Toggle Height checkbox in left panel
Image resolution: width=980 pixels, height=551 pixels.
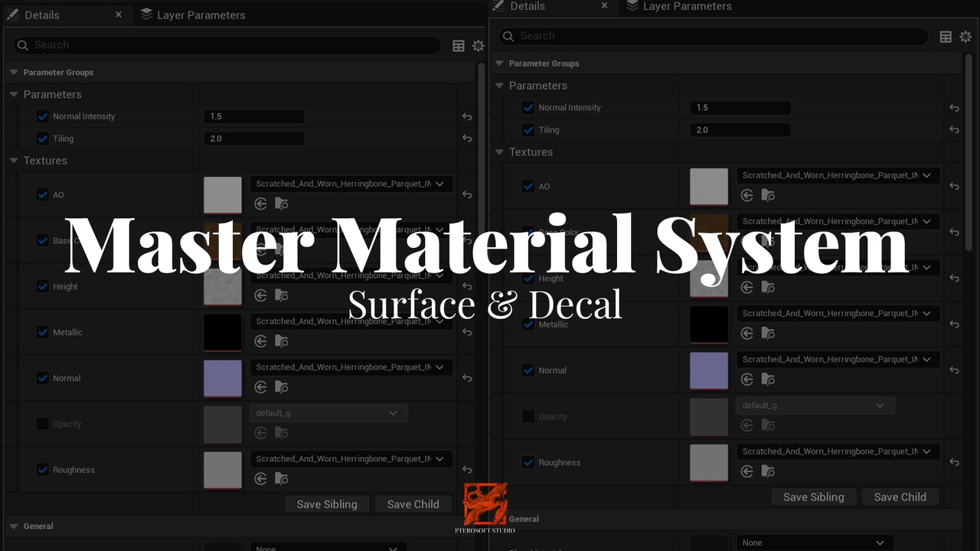(x=43, y=286)
